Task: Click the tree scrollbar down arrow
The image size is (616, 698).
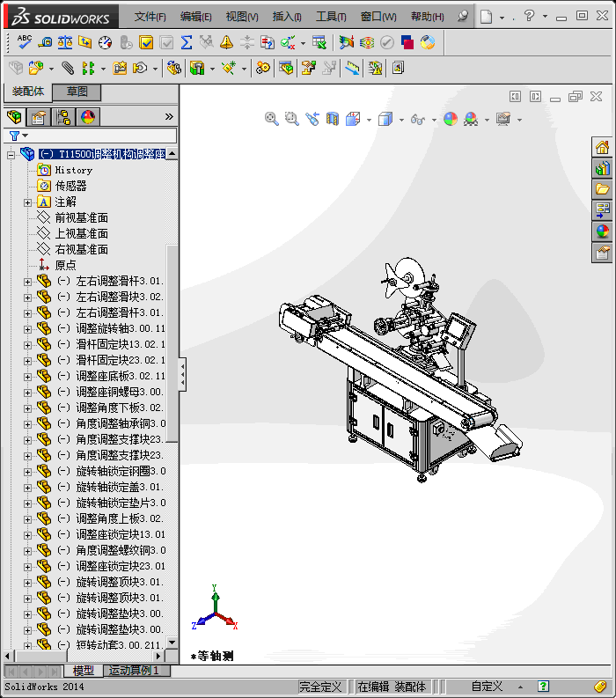Action: [172, 643]
